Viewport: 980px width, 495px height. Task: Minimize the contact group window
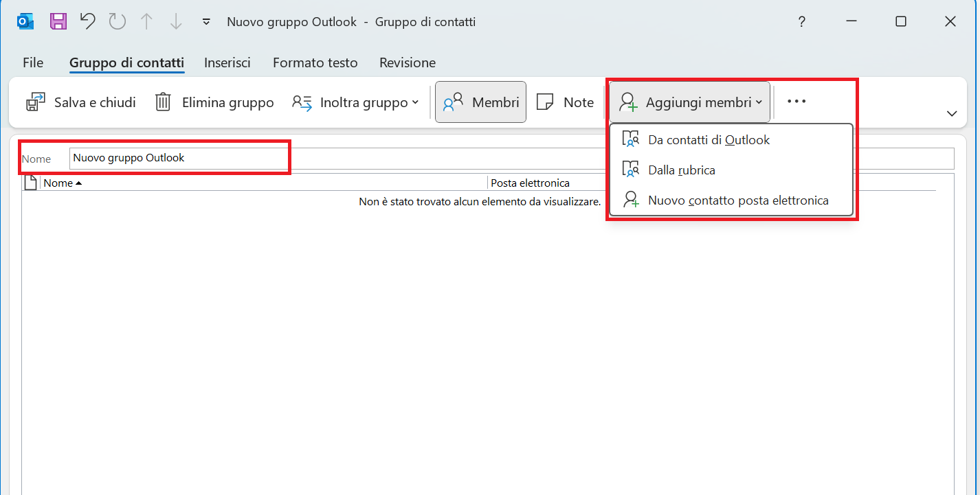click(851, 22)
